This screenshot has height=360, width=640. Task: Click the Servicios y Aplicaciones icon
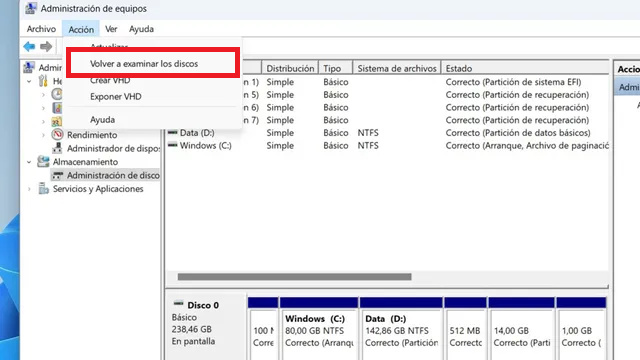[x=43, y=189]
